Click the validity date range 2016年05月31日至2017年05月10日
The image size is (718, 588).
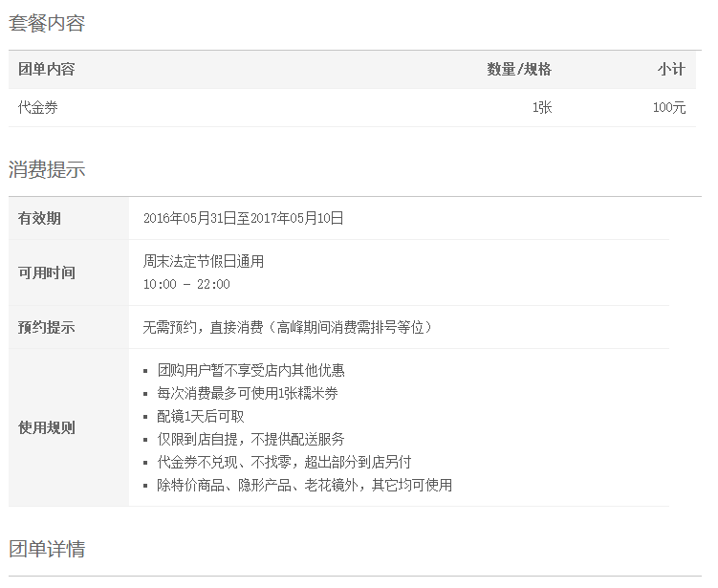[x=243, y=218]
